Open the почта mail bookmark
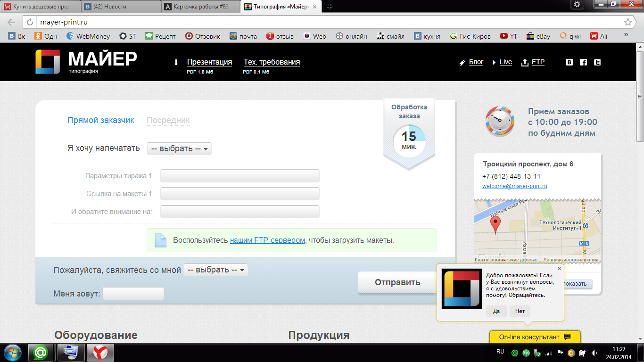 pos(243,36)
